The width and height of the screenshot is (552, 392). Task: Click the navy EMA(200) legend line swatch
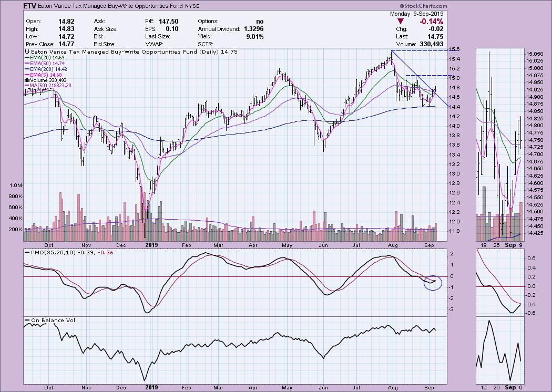(27, 69)
